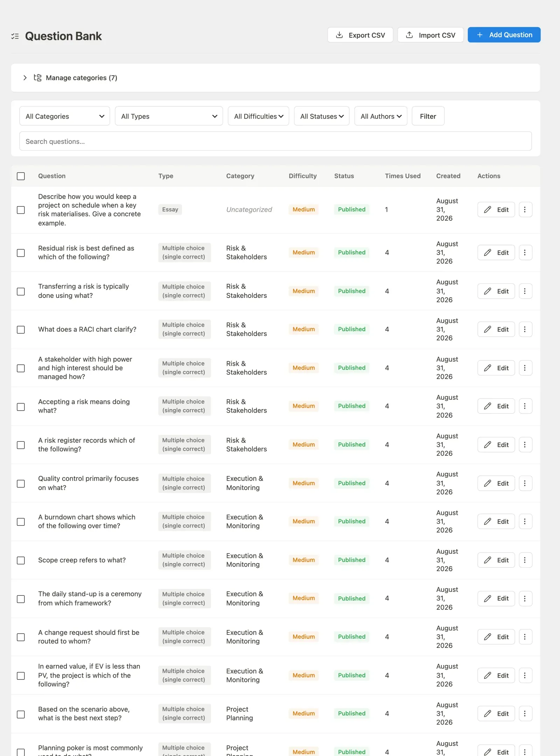Click the Difficulty column header
This screenshot has width=560, height=756.
pos(302,176)
